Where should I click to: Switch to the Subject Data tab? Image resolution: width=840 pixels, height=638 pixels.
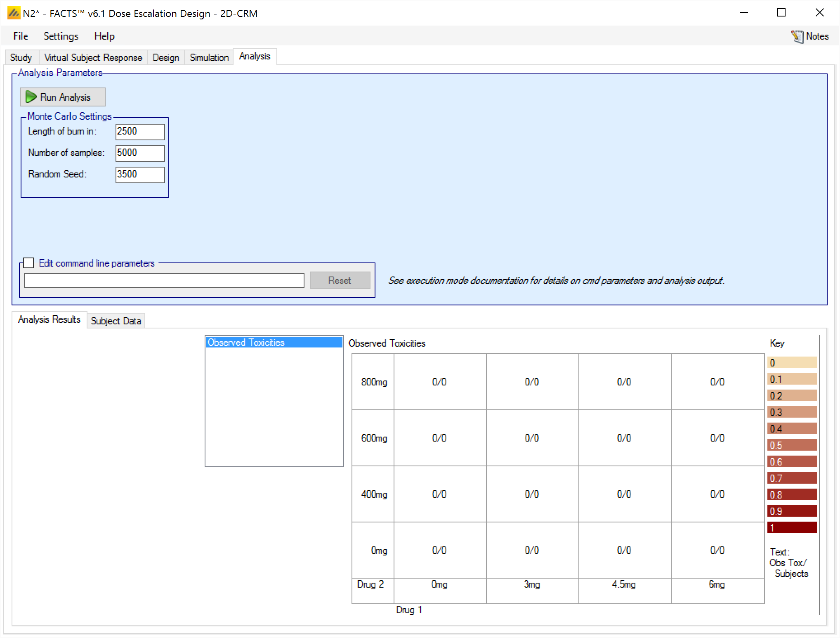coord(116,321)
